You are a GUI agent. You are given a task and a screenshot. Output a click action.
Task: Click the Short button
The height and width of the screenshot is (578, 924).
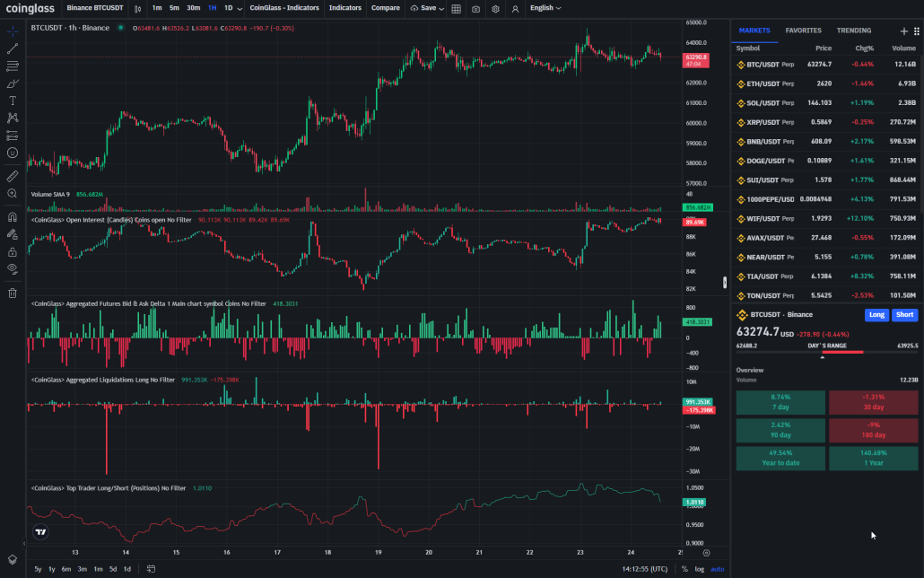pos(904,315)
